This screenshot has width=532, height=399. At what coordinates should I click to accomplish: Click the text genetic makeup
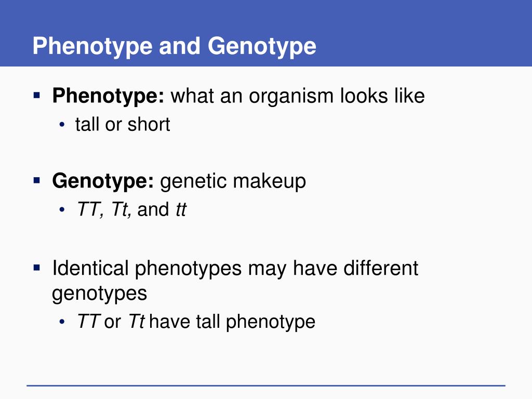[233, 181]
